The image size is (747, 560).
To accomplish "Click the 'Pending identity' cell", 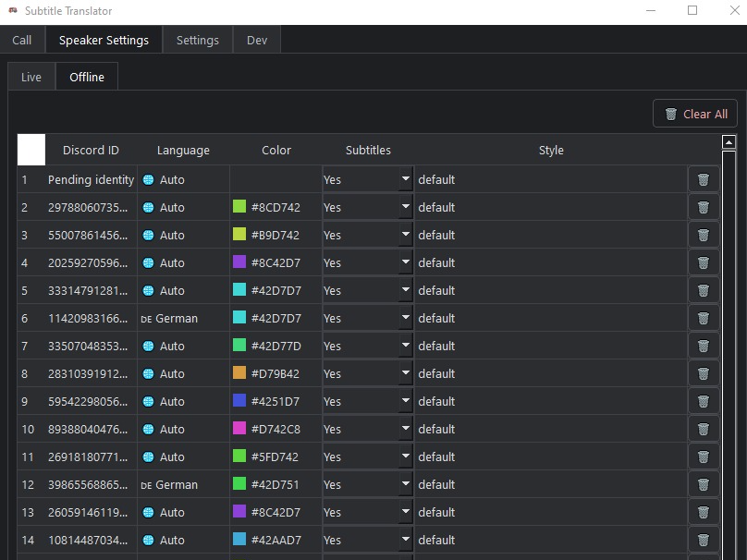I will click(x=91, y=179).
